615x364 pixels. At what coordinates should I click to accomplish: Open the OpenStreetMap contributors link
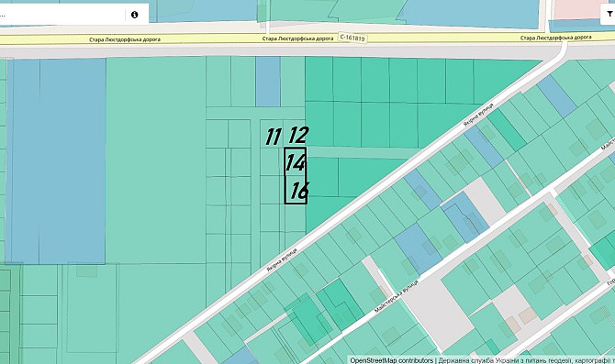click(391, 360)
